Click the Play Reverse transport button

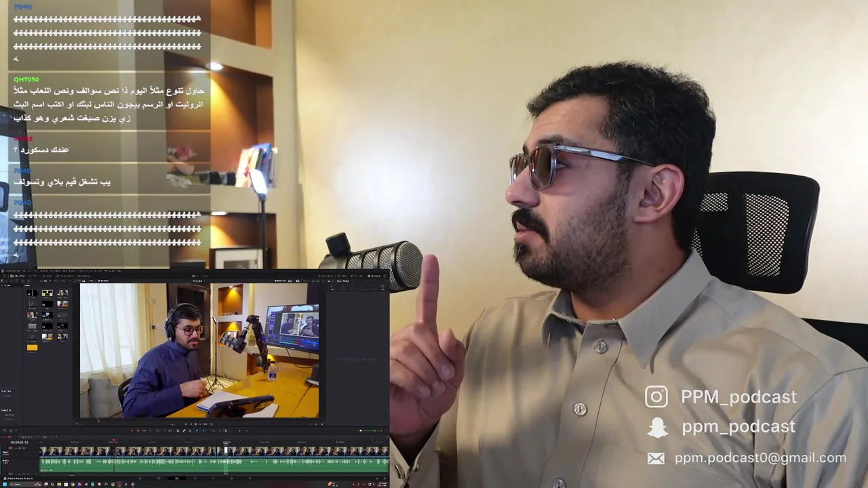(191, 424)
